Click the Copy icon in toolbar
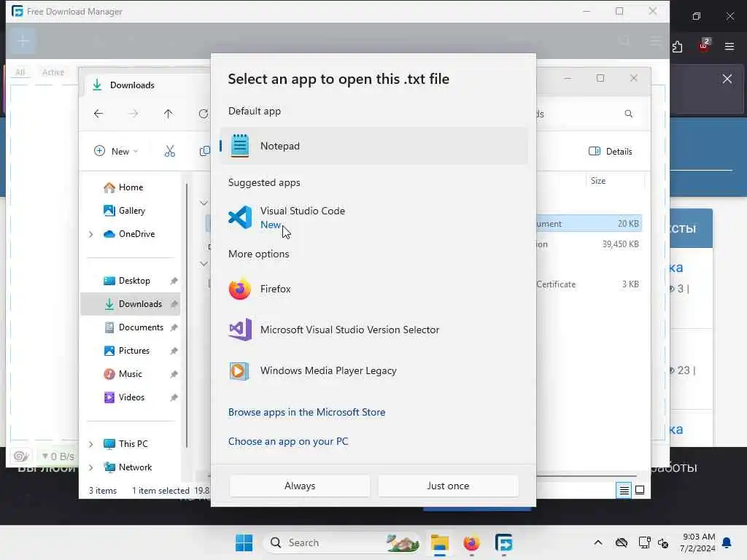Screen dimensions: 747x560 [x=205, y=152]
